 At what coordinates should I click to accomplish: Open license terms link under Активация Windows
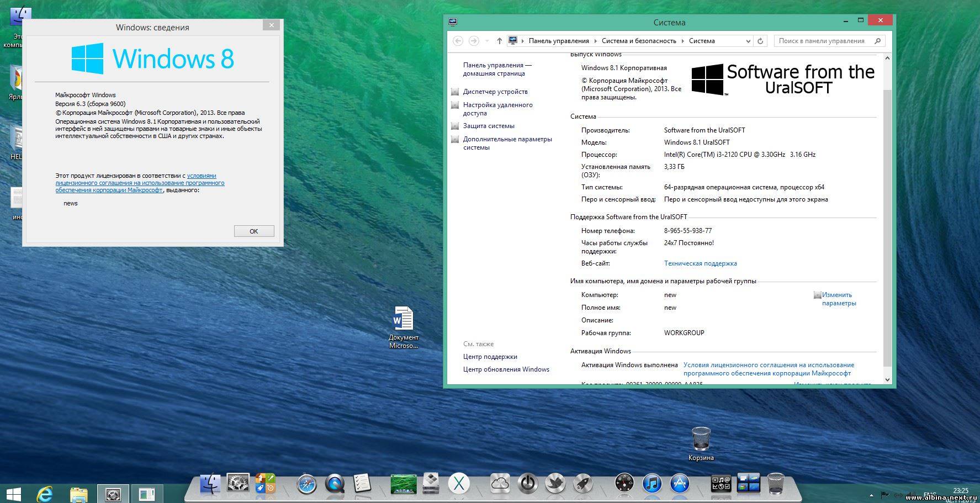point(769,369)
